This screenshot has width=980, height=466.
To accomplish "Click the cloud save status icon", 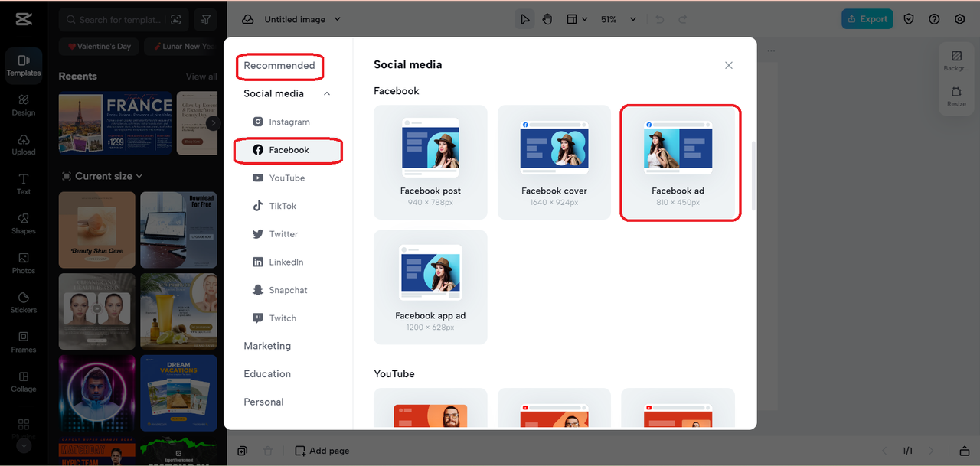I will (x=248, y=19).
